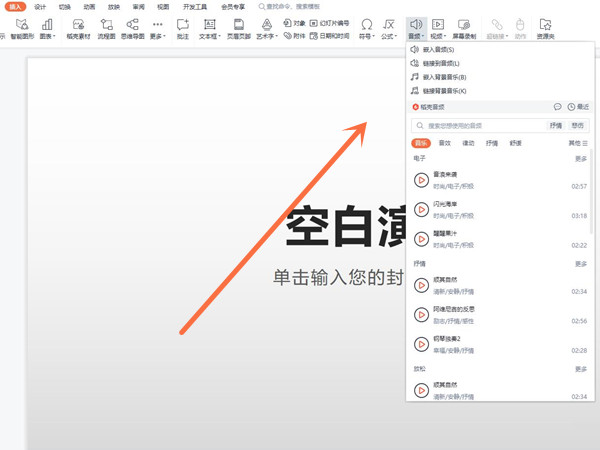Viewport: 600px width, 450px height.
Task: Select the 音效 category tab
Action: (x=445, y=144)
